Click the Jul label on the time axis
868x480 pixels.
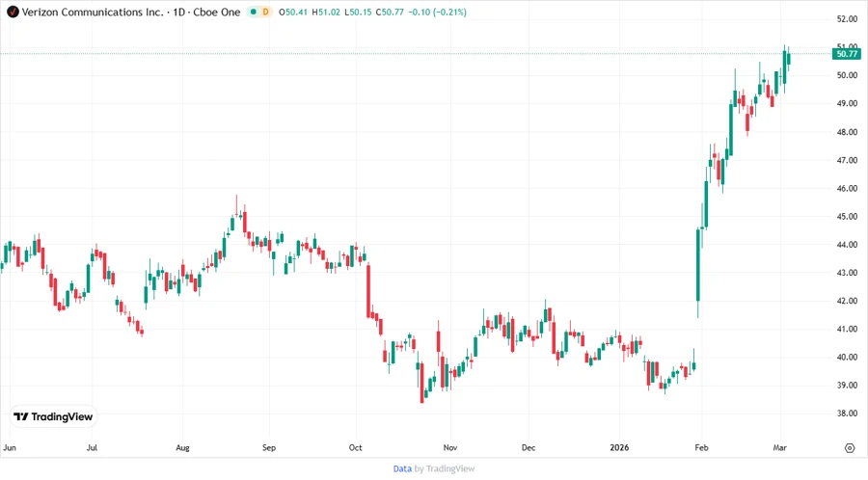coord(92,447)
